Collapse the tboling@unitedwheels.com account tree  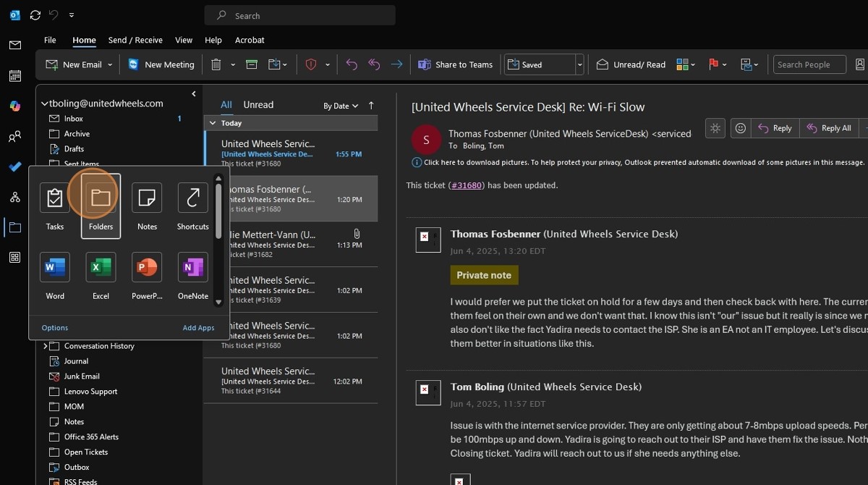[44, 104]
